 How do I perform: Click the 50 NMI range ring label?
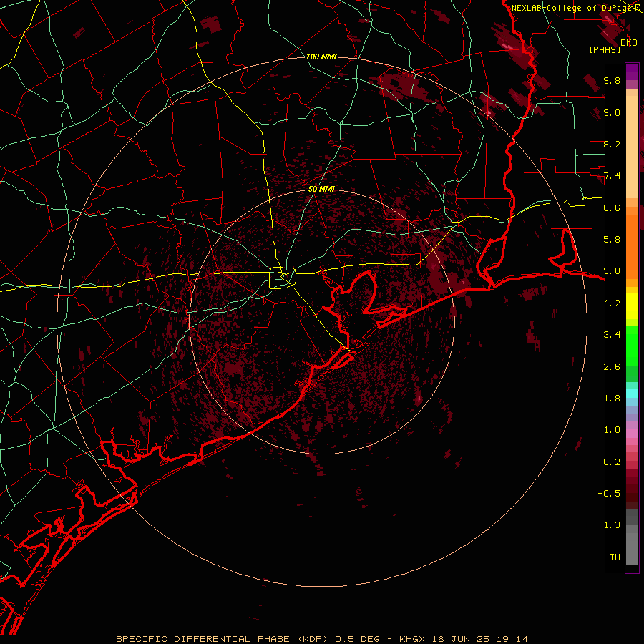click(321, 190)
